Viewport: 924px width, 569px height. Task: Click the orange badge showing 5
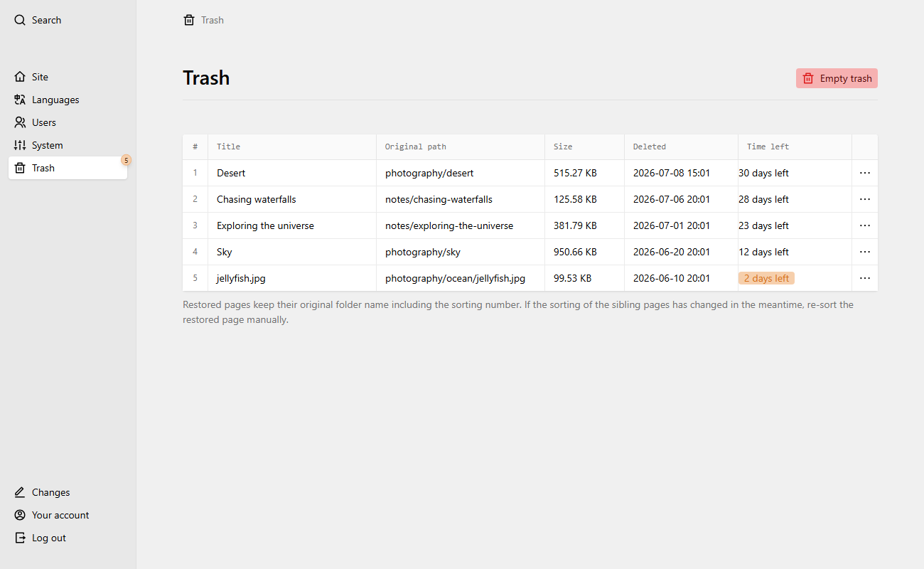(127, 160)
